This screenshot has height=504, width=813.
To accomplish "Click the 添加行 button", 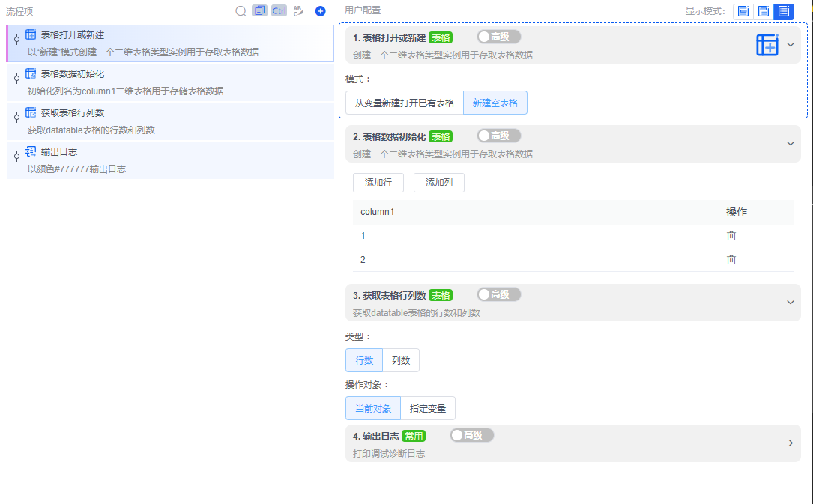I will point(378,182).
